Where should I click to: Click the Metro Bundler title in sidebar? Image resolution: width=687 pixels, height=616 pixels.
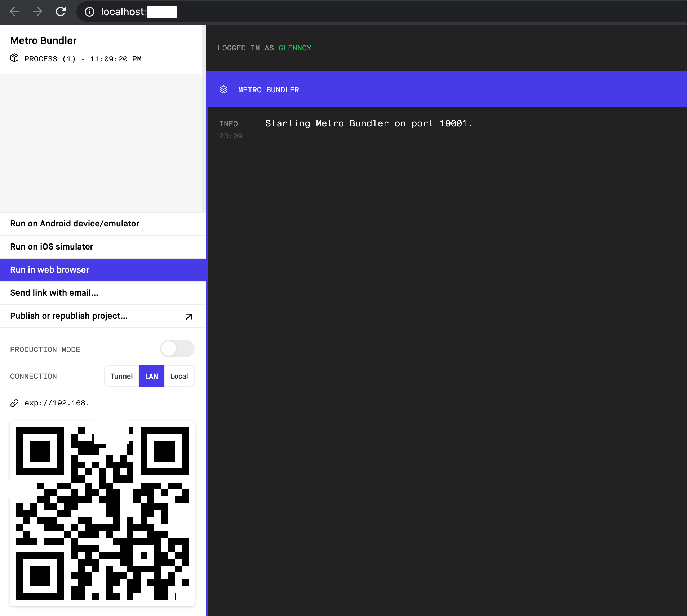[x=43, y=40]
